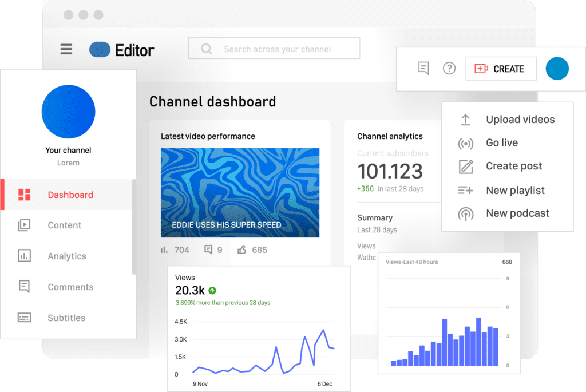Open Comments section in sidebar
Viewport: 586px width, 392px height.
tap(70, 287)
